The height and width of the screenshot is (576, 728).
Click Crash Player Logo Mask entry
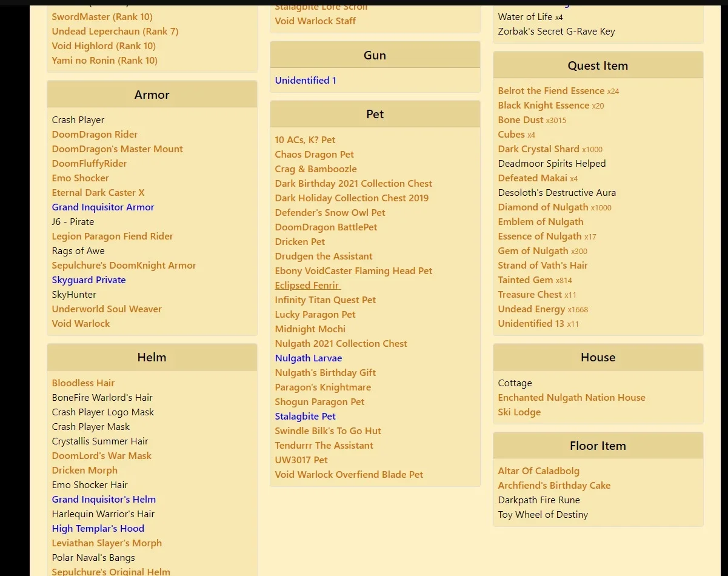103,412
